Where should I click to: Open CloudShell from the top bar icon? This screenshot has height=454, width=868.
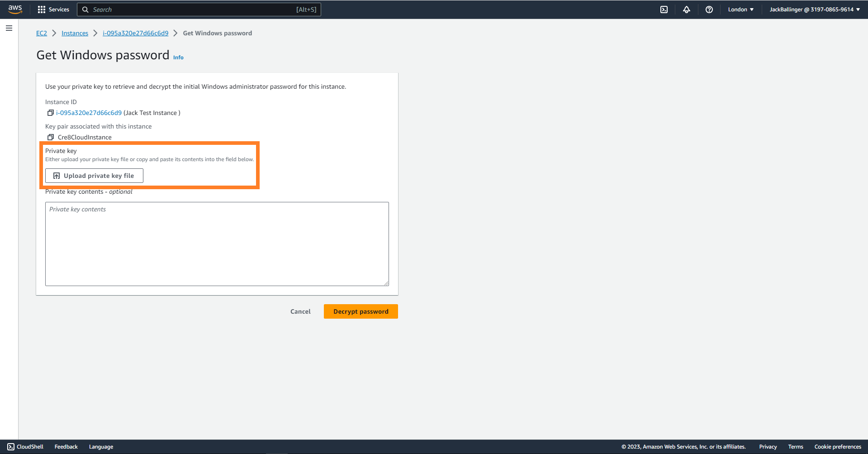664,10
